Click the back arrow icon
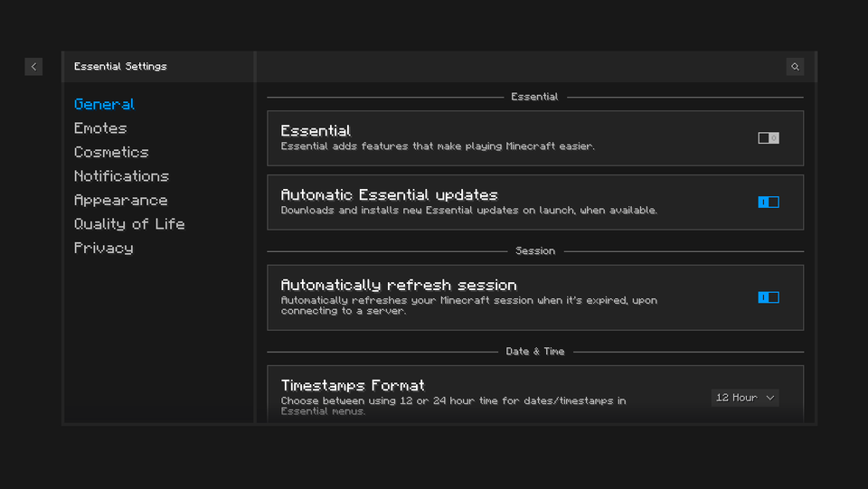868x489 pixels. [x=33, y=66]
